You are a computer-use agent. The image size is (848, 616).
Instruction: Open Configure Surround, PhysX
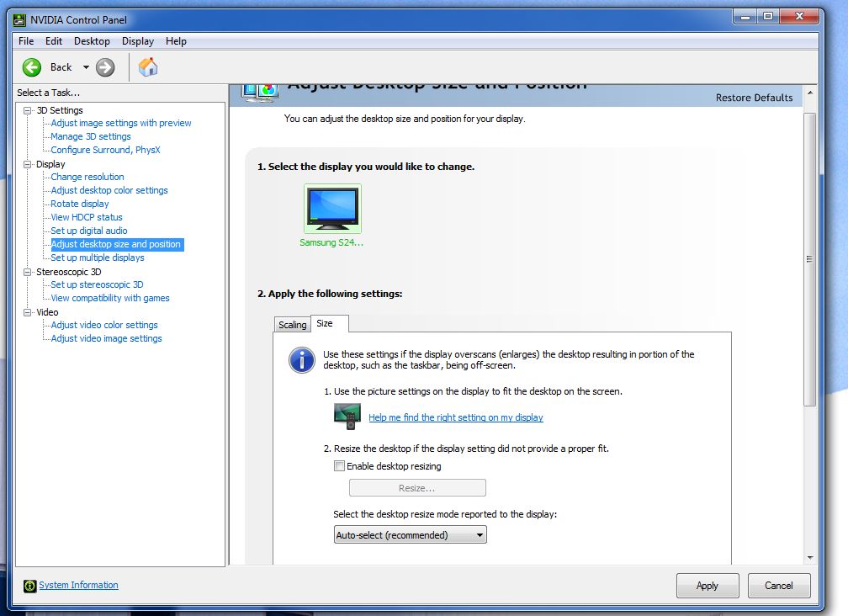coord(105,151)
